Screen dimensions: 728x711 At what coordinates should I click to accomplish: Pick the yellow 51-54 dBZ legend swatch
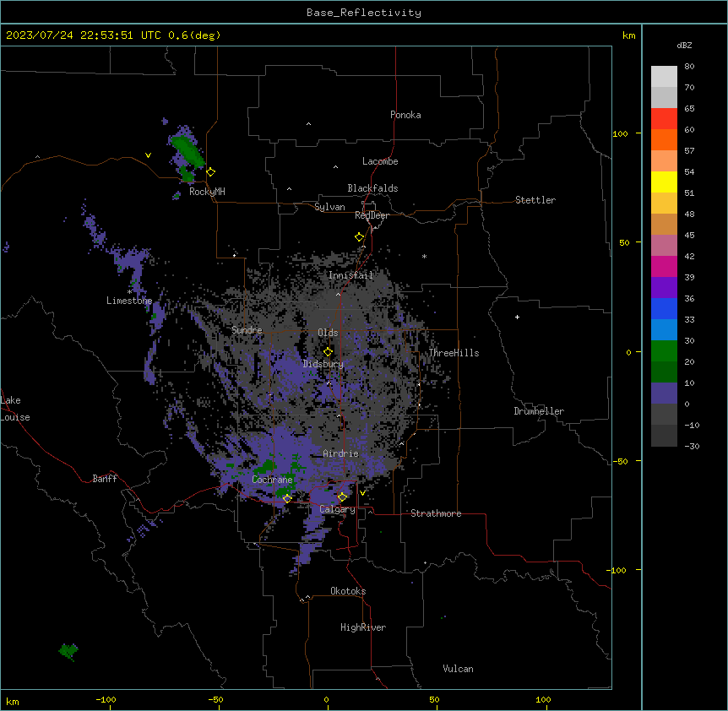click(664, 182)
